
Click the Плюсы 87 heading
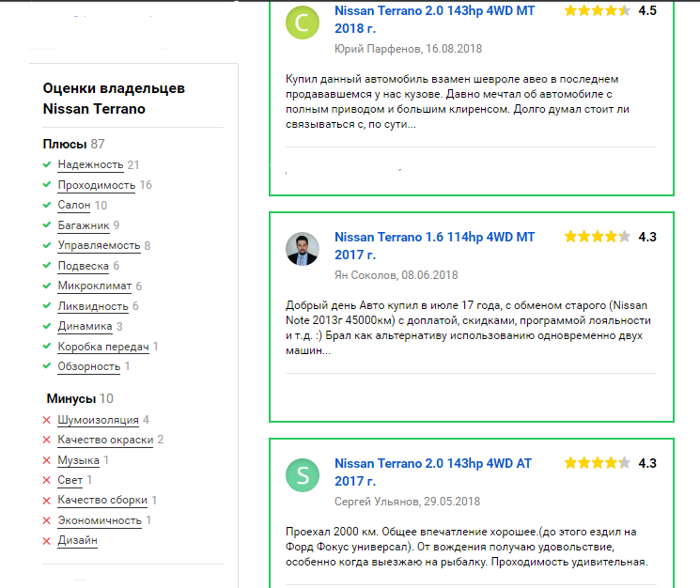[x=73, y=144]
